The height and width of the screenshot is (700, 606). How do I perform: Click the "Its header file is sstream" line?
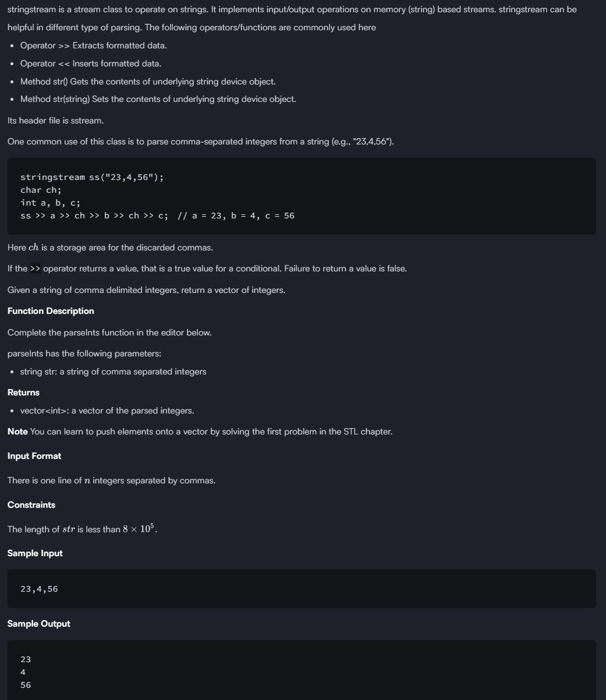tap(55, 121)
